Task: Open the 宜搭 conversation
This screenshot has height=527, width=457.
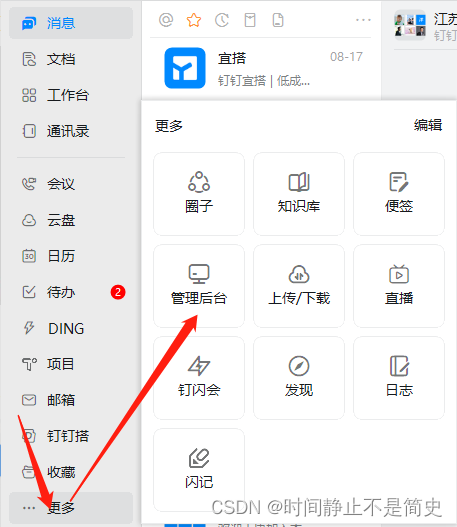Action: click(261, 68)
